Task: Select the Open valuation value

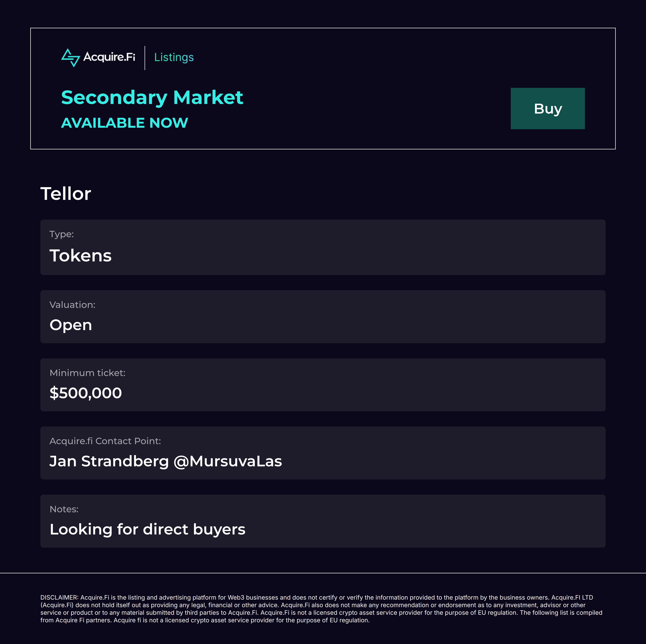Action: [x=70, y=325]
